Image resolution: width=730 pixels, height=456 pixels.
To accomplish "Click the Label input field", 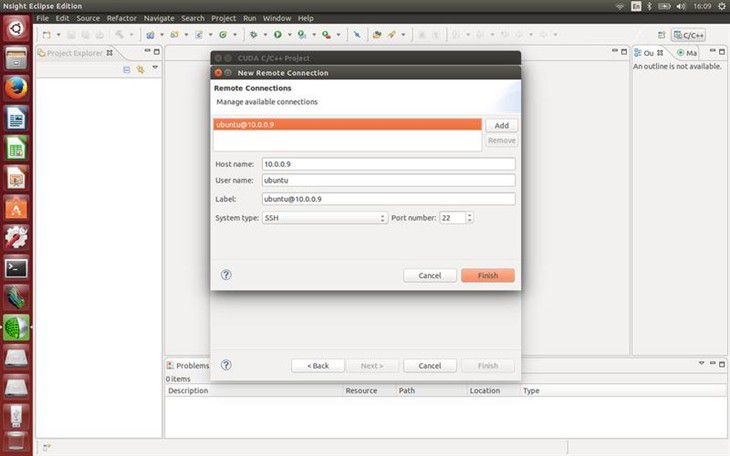I will [388, 199].
